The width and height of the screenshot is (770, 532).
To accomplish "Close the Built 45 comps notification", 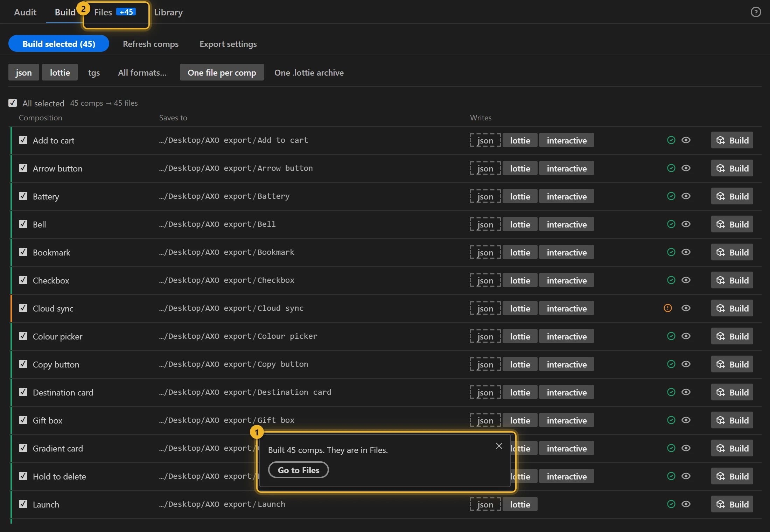I will click(x=499, y=446).
